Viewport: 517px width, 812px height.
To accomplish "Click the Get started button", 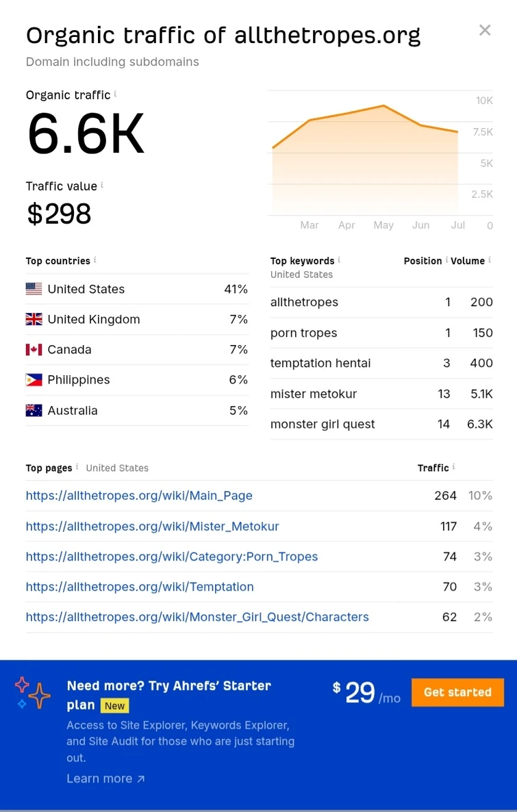I will pyautogui.click(x=457, y=692).
